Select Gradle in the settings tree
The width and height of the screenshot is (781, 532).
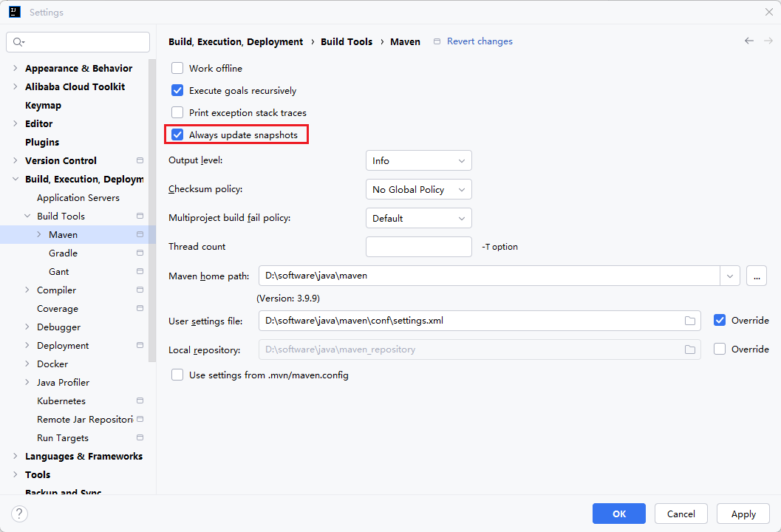coord(63,253)
